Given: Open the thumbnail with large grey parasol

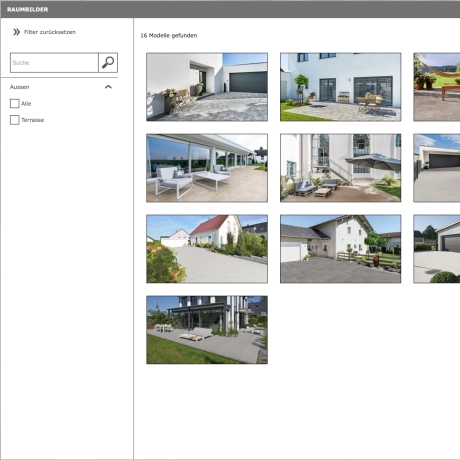Looking at the screenshot, I should (x=341, y=168).
